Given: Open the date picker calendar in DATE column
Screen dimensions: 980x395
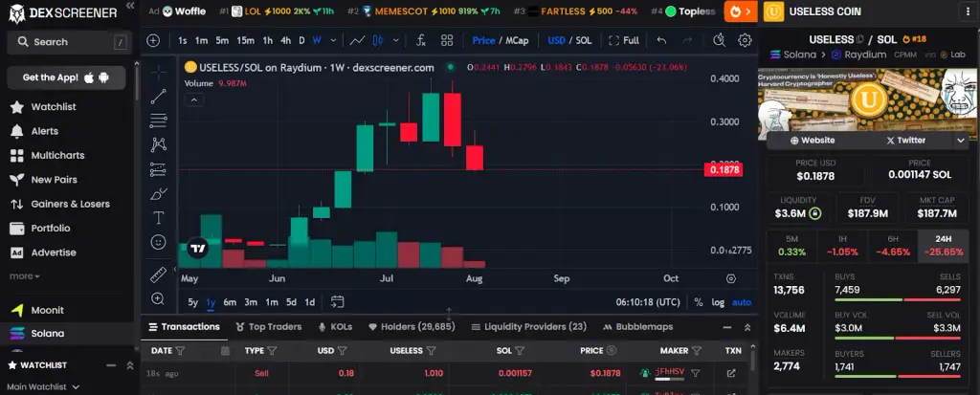Looking at the screenshot, I should click(x=225, y=351).
